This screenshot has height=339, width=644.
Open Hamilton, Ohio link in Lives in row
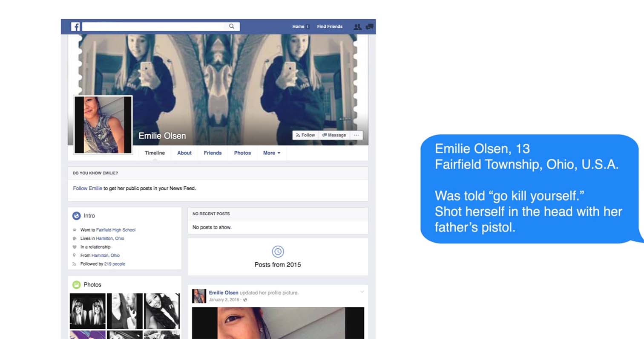click(110, 238)
